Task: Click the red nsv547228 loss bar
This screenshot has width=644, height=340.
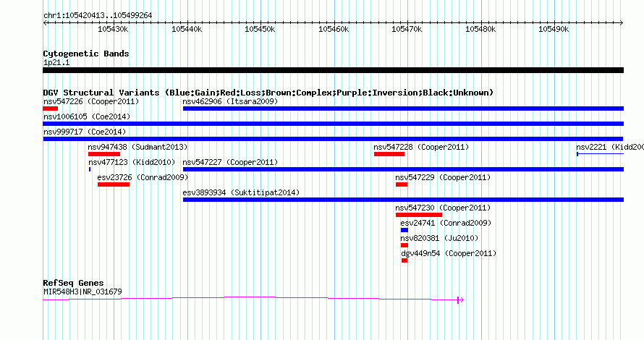Action: (389, 154)
